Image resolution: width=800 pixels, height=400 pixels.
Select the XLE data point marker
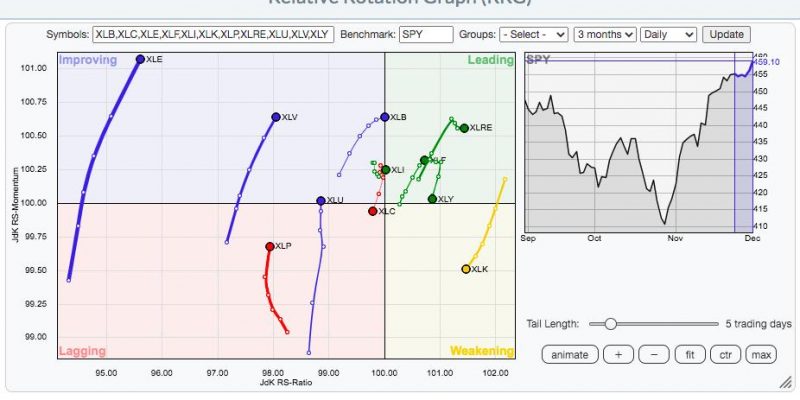140,59
